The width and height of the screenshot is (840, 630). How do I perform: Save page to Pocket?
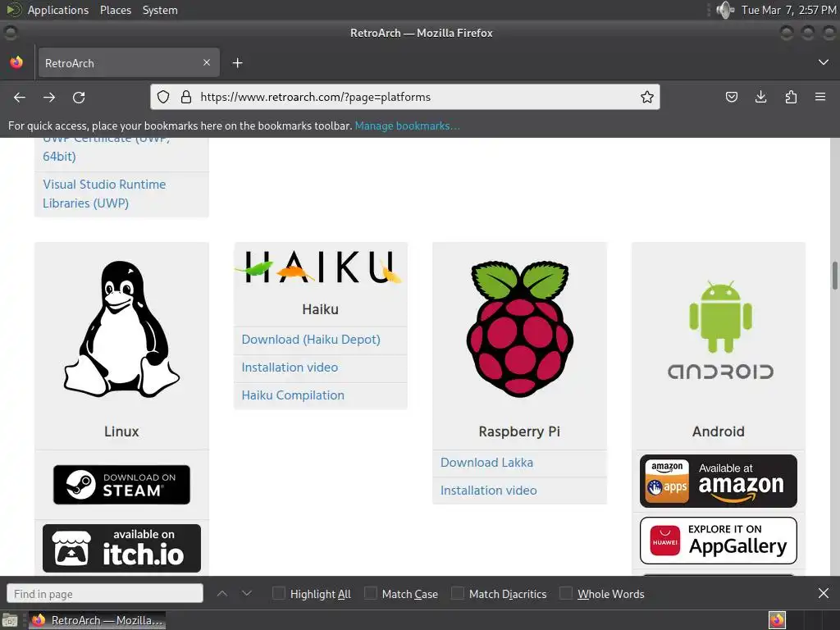[731, 97]
